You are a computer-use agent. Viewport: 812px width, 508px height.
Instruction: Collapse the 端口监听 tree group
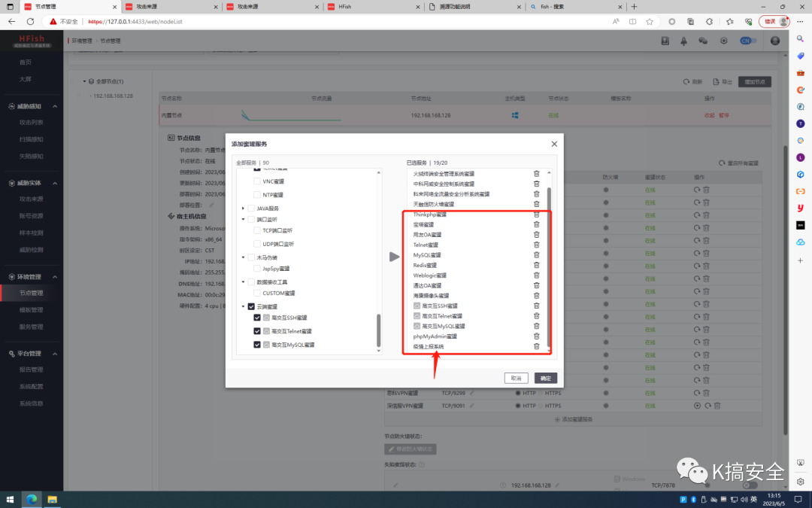(243, 219)
